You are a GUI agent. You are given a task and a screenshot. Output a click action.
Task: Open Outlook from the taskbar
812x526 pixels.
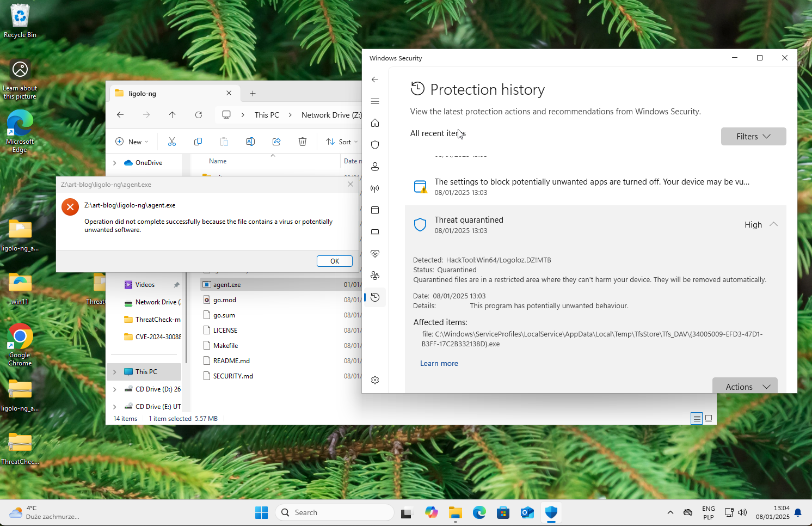pos(527,512)
